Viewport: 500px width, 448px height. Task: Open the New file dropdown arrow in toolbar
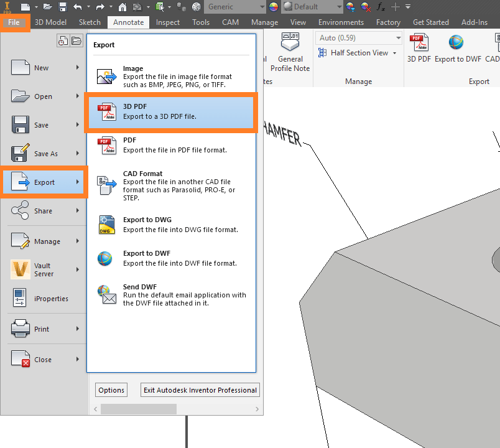coord(36,7)
